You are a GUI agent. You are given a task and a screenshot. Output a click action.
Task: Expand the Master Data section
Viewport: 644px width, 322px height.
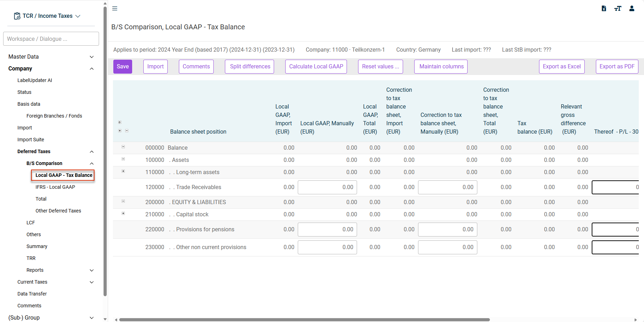92,57
